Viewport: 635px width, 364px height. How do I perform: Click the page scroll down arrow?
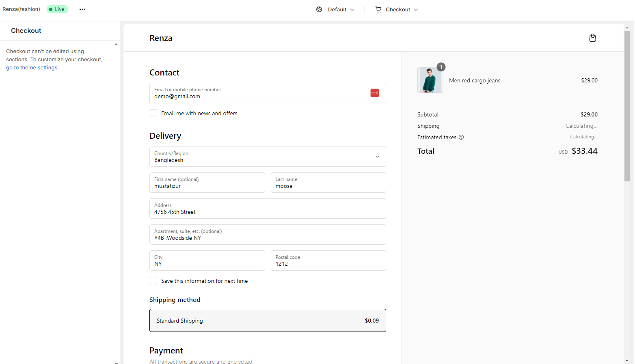pos(627,360)
